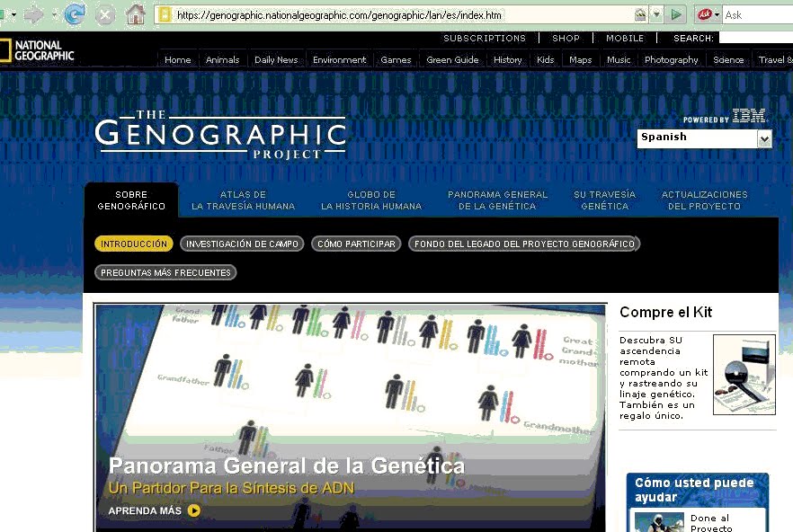Open Cómo Participar section

point(357,244)
